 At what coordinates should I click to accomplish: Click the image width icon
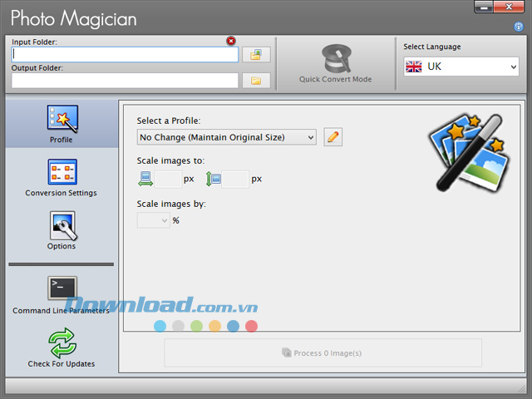click(x=145, y=179)
